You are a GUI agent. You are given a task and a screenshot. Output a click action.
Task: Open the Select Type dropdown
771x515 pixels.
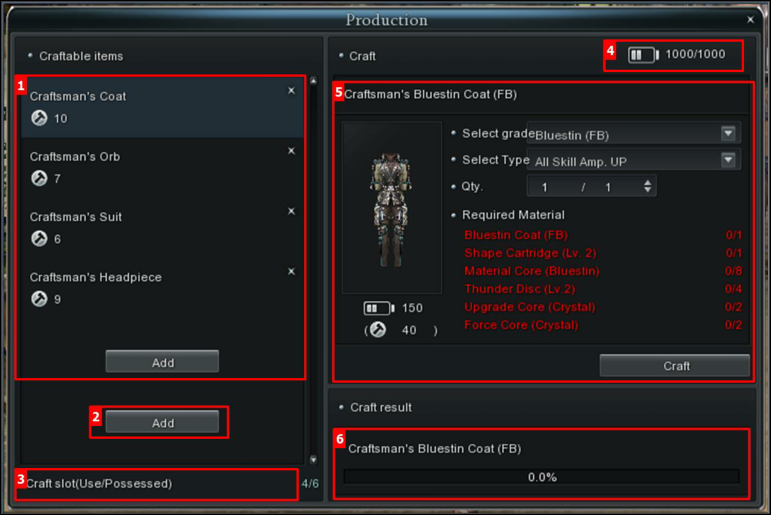click(634, 160)
